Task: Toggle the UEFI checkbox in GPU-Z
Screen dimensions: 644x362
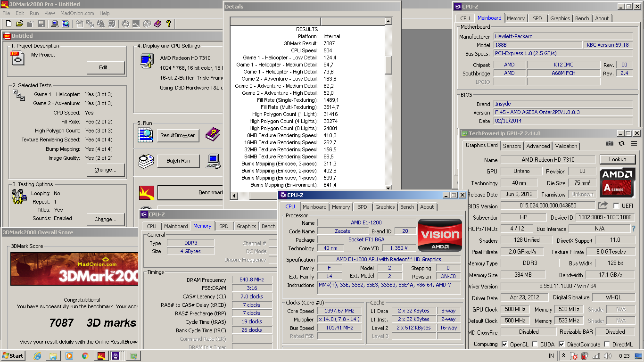Action: (x=616, y=206)
